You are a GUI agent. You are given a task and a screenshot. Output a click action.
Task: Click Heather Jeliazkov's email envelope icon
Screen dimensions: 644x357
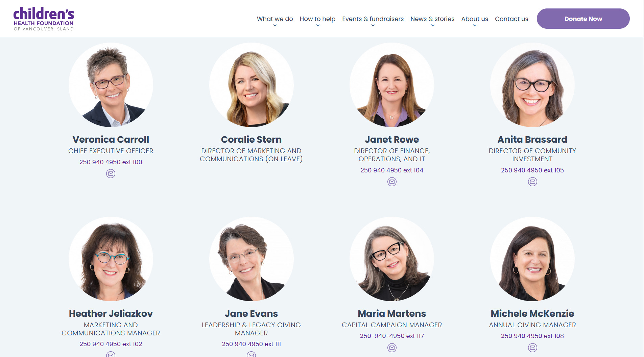111,354
